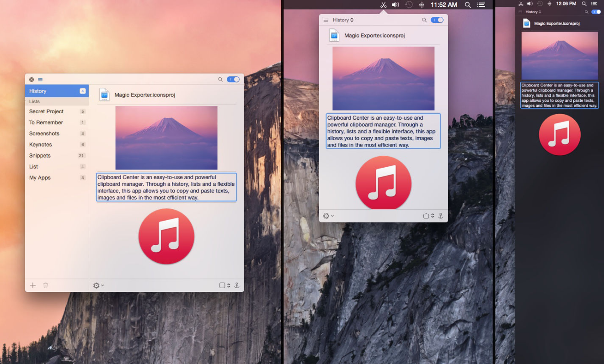Click the scissors icon in the 11:52 AM menu bar
The width and height of the screenshot is (604, 364).
(383, 5)
